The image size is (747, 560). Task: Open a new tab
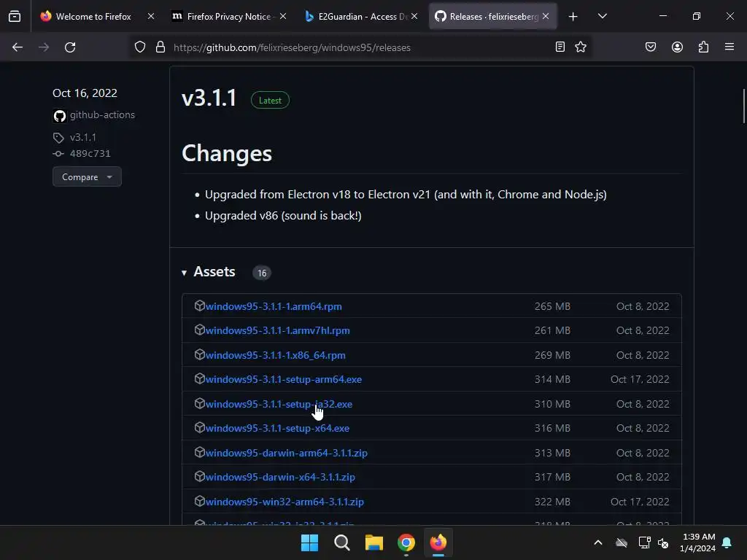573,17
